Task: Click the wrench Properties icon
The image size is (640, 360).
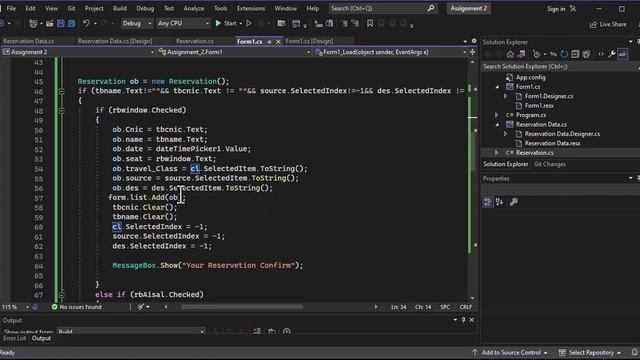Action: [x=612, y=54]
